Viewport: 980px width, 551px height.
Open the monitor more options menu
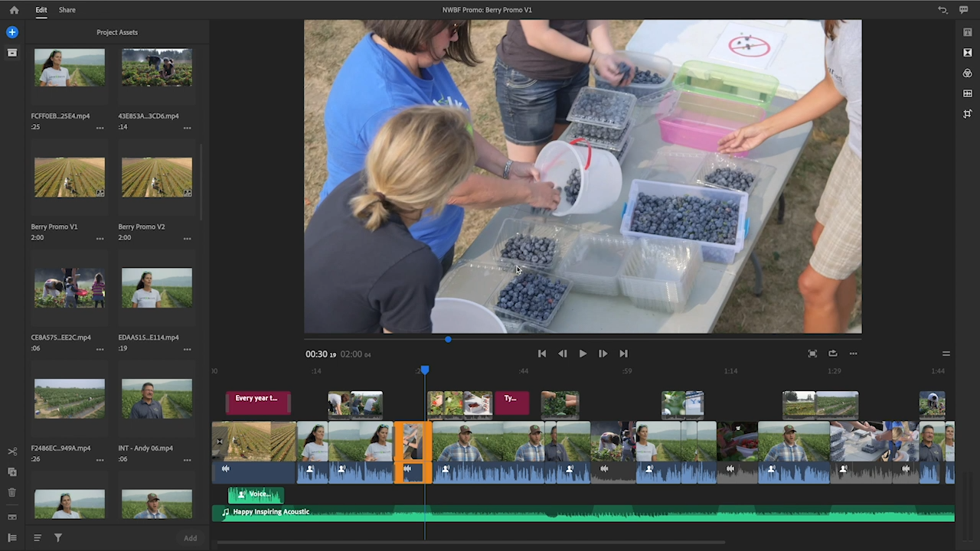click(x=854, y=354)
